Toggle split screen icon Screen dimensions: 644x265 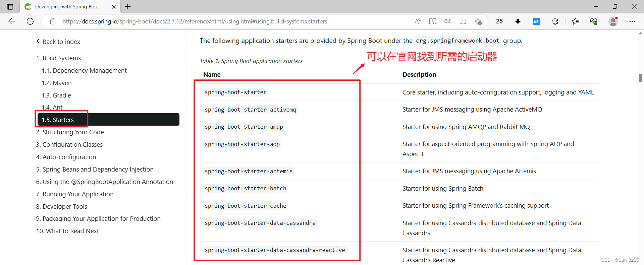point(463,21)
